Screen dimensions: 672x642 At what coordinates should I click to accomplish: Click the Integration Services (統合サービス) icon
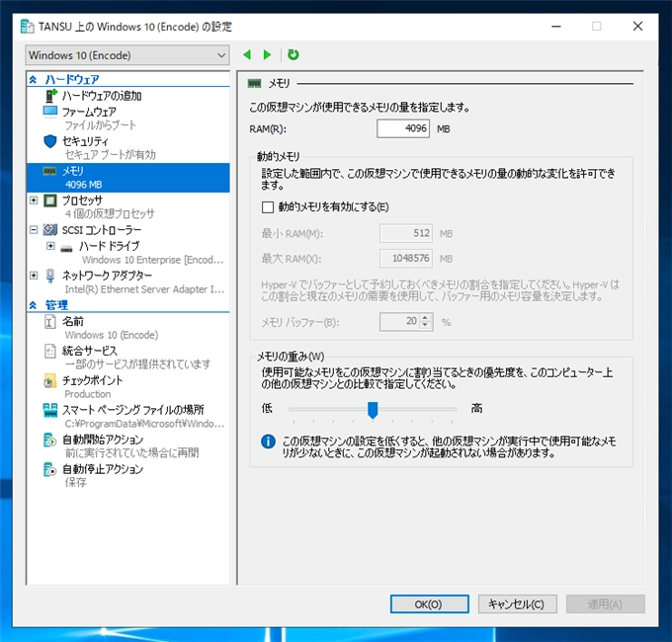(x=50, y=351)
